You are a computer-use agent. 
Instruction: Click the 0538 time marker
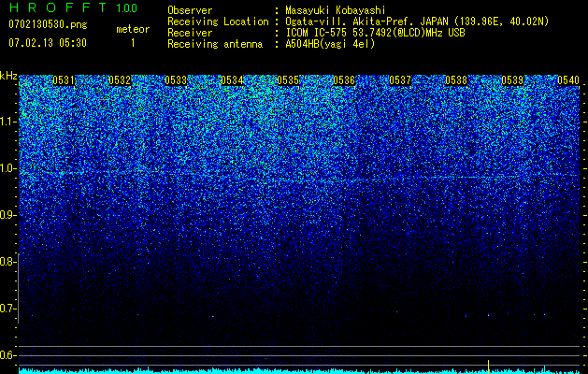coord(456,80)
